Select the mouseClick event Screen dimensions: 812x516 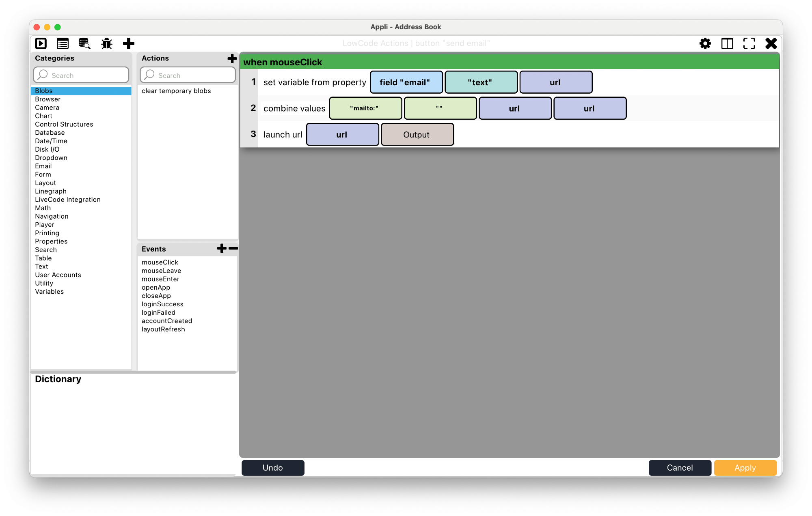[160, 262]
